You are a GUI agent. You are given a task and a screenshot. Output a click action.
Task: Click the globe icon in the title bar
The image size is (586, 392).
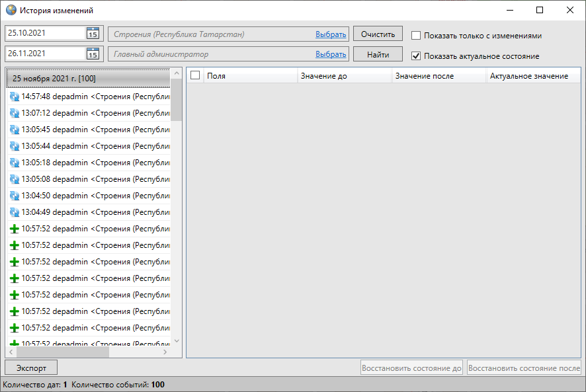[11, 11]
